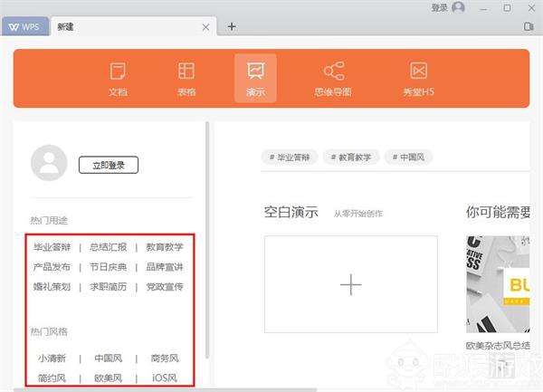The image size is (543, 392).
Task: Click the 空白演示 heading
Action: [291, 212]
